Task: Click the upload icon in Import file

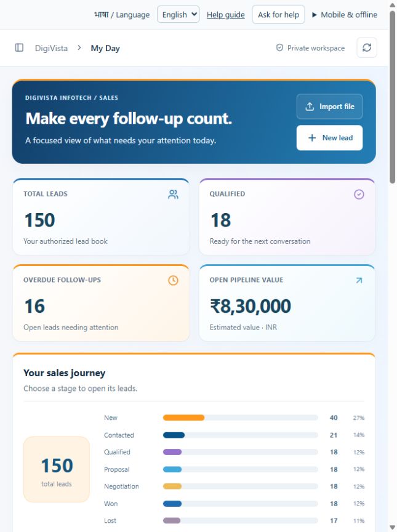Action: coord(310,107)
